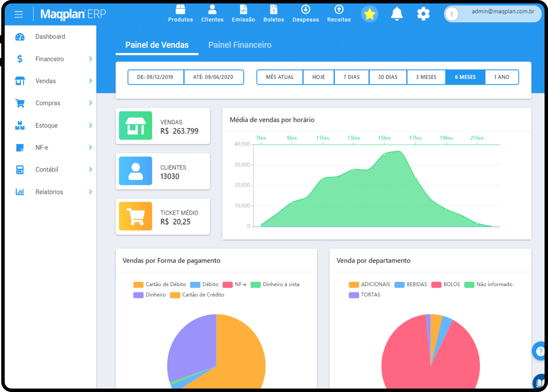
Task: Expand the Relatórios submenu chevron
Action: pos(91,192)
